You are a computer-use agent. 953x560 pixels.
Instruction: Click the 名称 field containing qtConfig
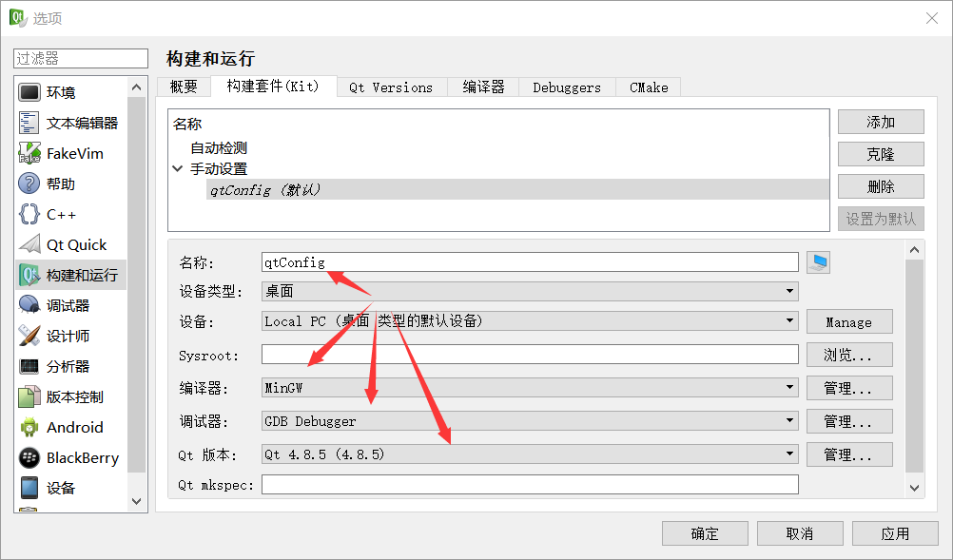[x=530, y=262]
